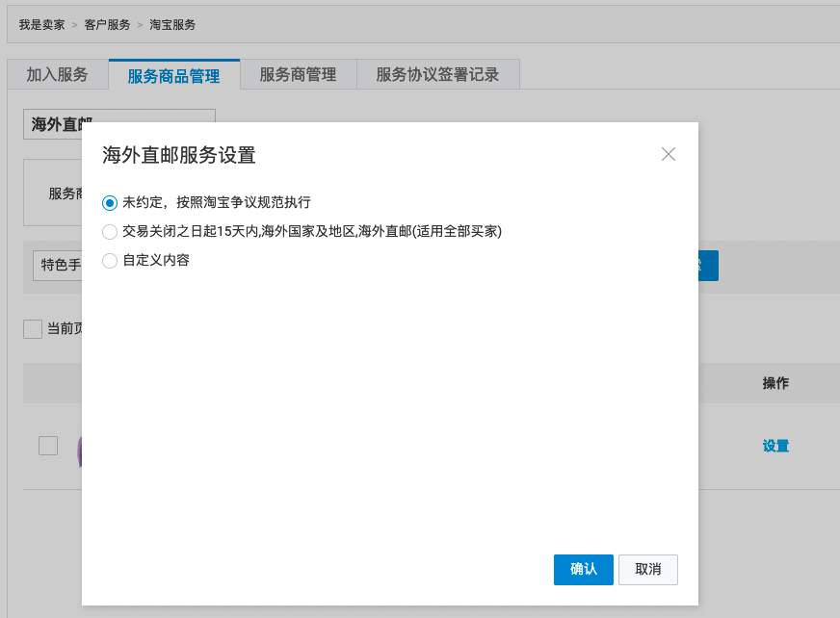This screenshot has height=618, width=840.
Task: Tick the 当前页 select-all checkbox
Action: pos(33,329)
